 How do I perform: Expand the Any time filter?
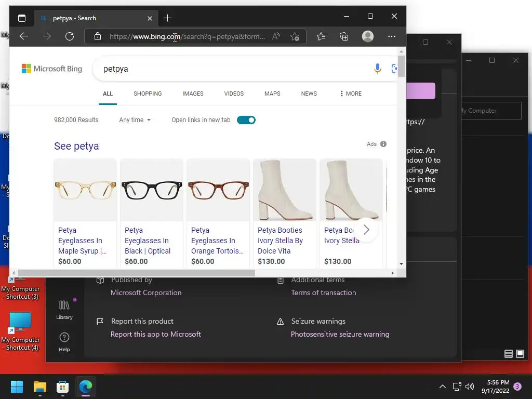click(x=135, y=120)
